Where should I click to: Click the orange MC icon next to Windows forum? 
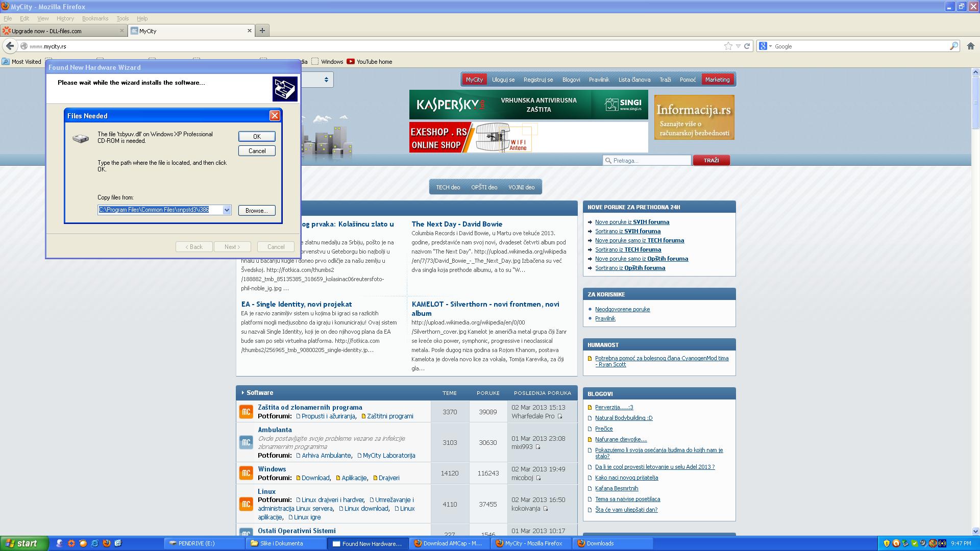click(246, 473)
